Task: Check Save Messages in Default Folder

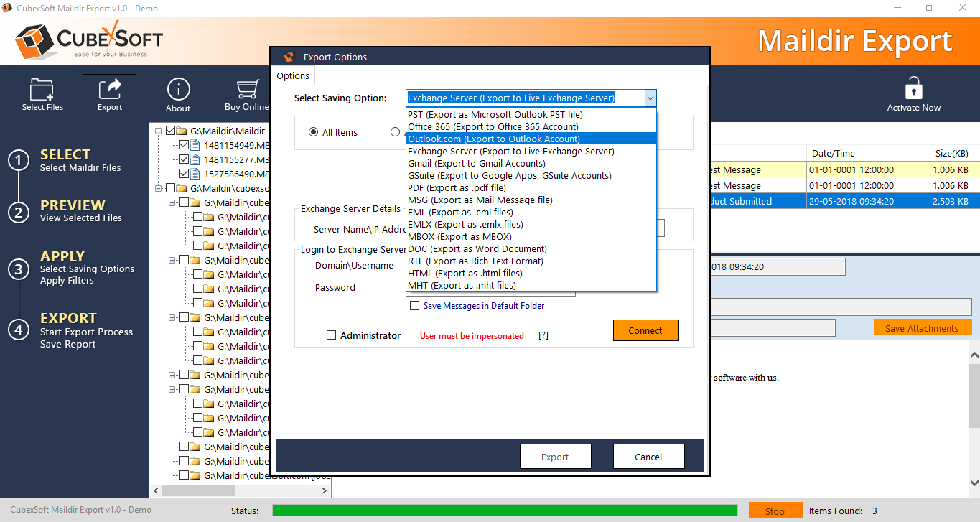Action: click(x=414, y=306)
